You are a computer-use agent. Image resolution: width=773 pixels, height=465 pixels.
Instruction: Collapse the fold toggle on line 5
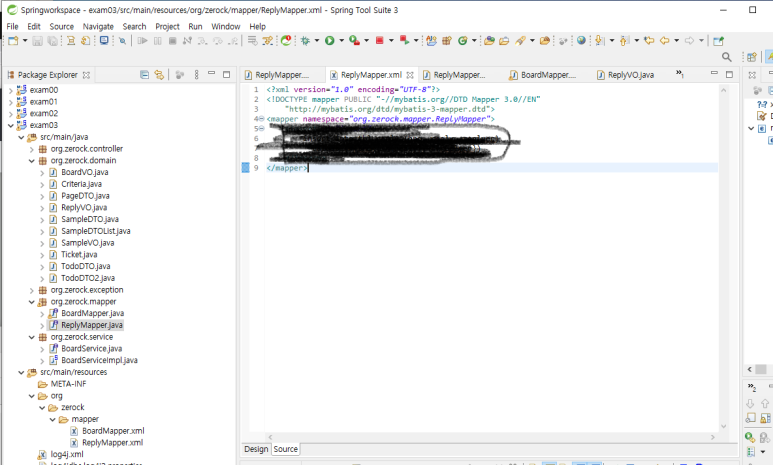(x=261, y=129)
